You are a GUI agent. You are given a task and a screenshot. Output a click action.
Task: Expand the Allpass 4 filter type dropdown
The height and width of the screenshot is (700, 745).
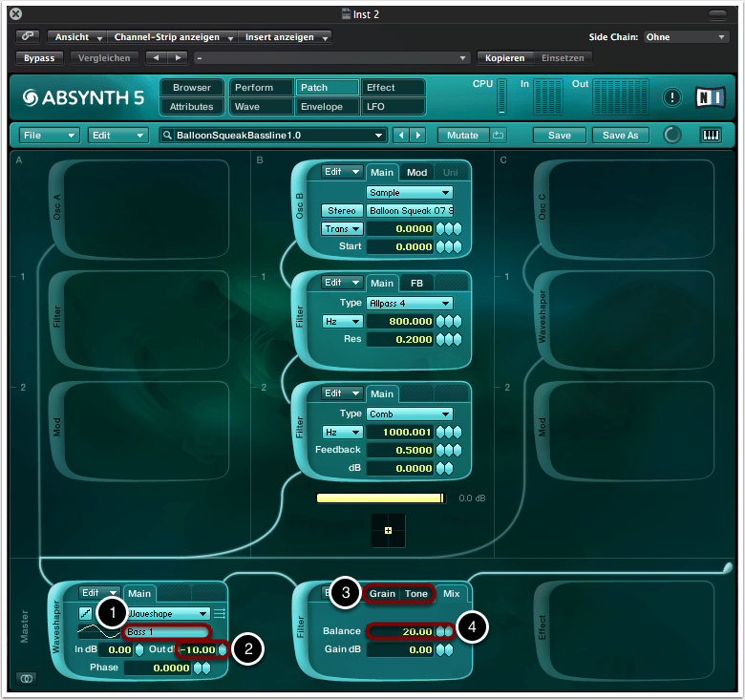(x=409, y=303)
